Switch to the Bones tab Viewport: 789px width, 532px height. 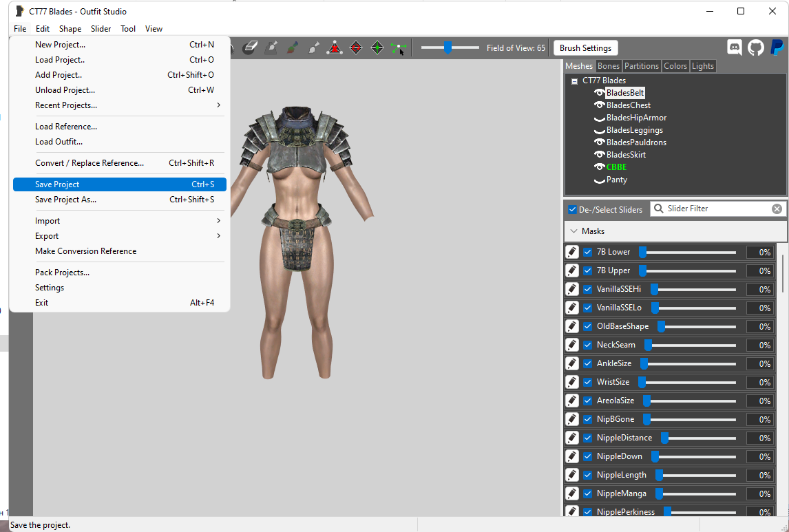coord(609,66)
